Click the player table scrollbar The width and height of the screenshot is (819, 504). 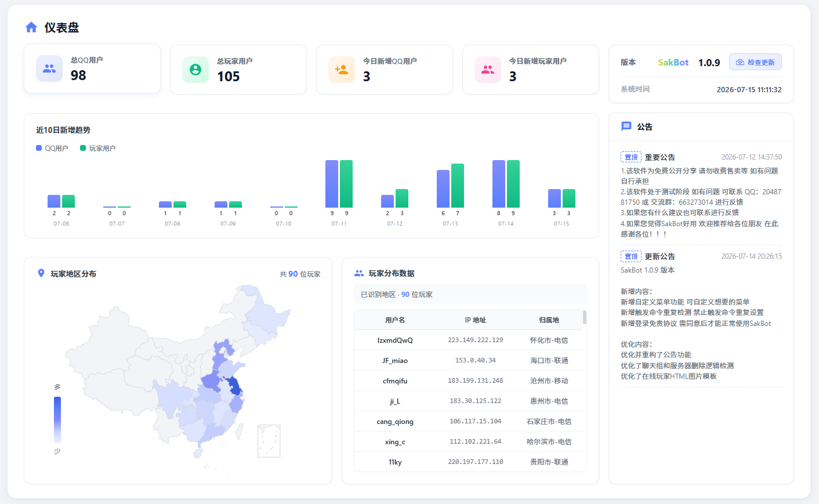click(x=585, y=317)
